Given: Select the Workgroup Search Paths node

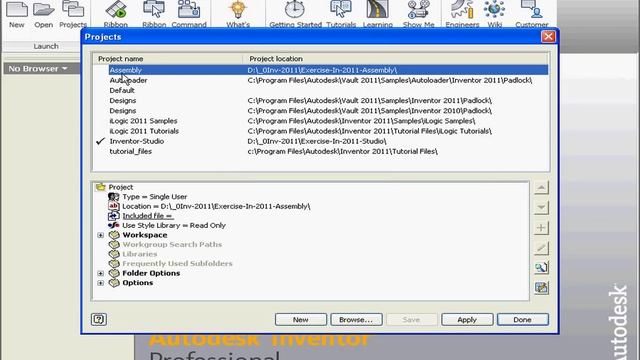Looking at the screenshot, I should [172, 244].
